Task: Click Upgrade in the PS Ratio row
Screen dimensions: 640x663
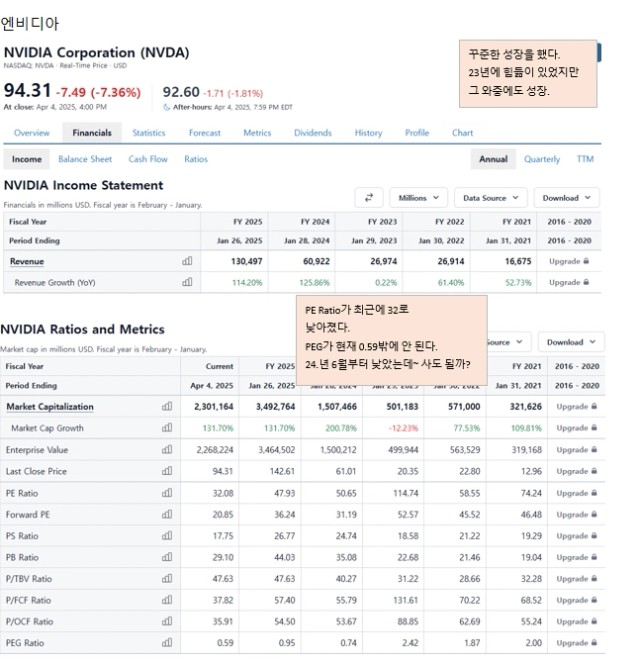Action: click(572, 536)
